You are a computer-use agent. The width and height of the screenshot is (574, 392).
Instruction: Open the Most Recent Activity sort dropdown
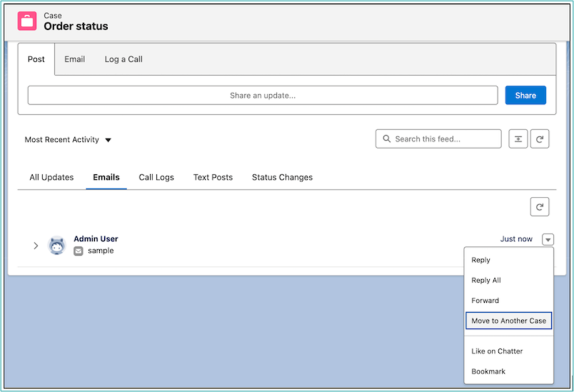pos(68,140)
